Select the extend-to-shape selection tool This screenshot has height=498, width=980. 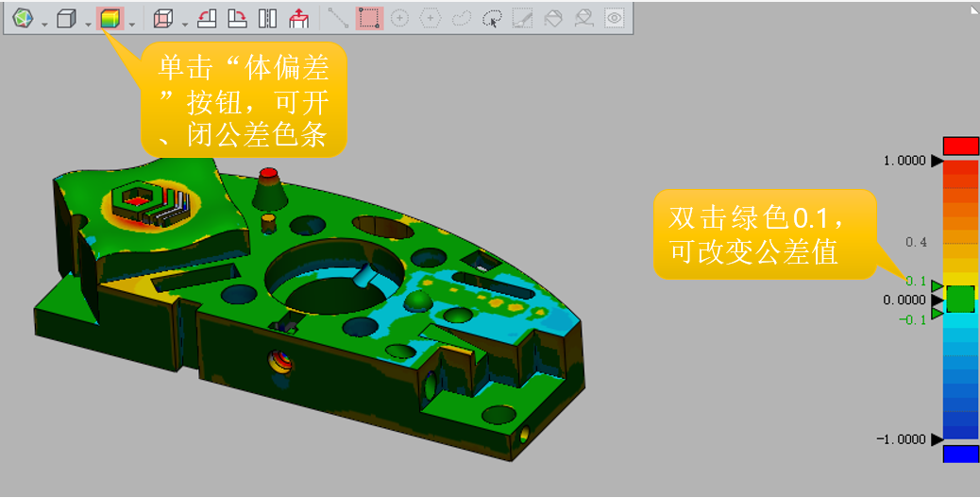[583, 18]
